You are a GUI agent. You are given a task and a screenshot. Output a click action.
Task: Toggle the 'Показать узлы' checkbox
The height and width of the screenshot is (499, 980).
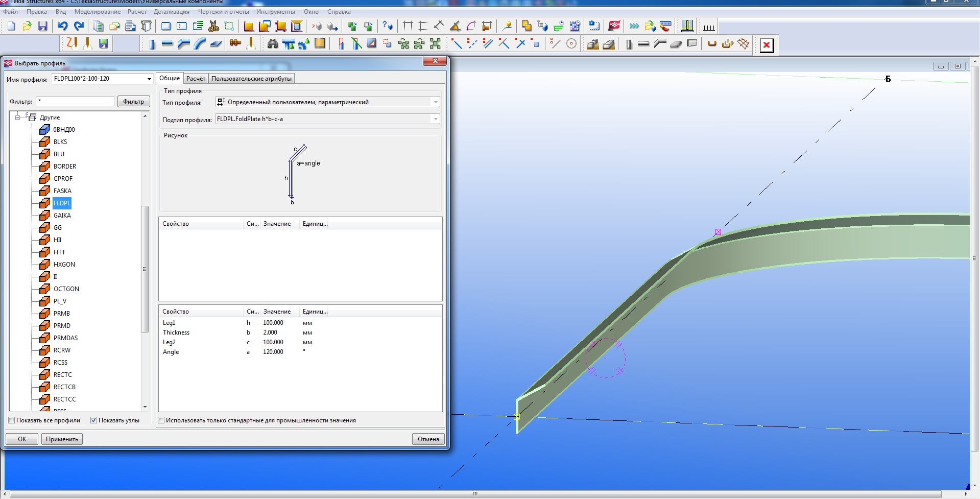tap(93, 420)
